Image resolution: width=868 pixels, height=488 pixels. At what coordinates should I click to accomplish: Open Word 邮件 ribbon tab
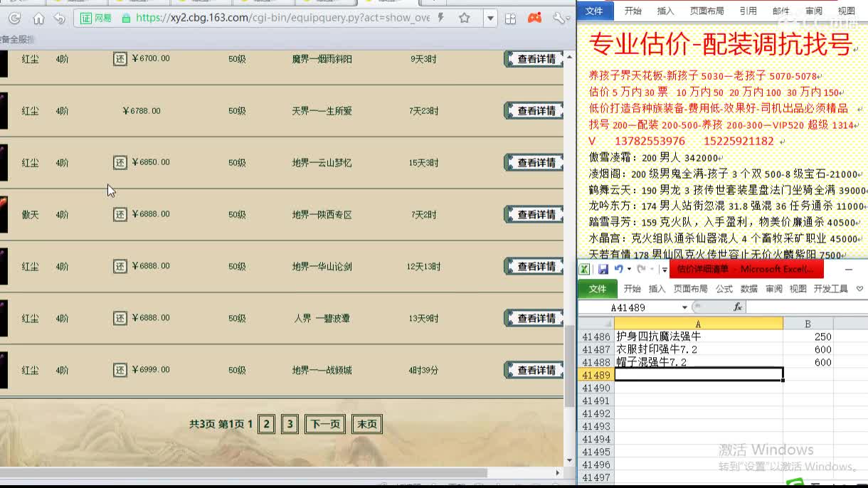point(780,11)
